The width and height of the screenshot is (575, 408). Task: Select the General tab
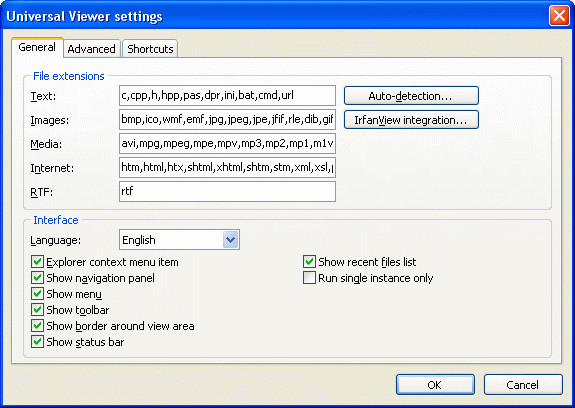[x=37, y=47]
